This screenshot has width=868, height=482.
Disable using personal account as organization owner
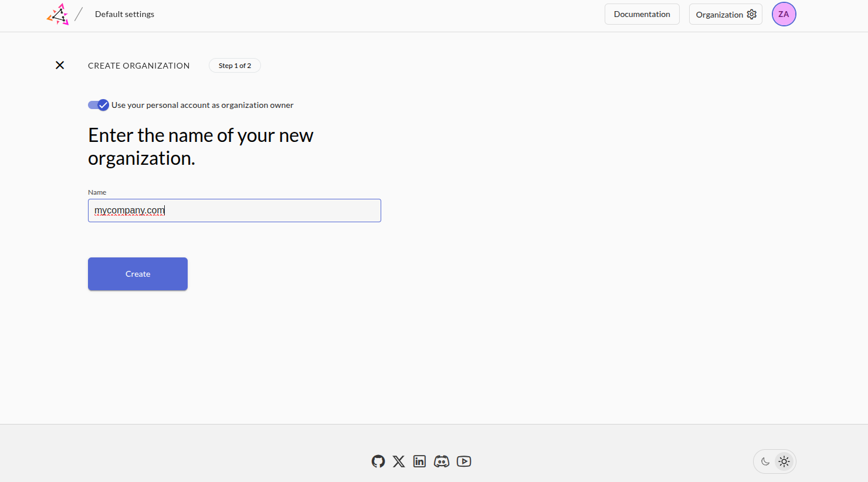99,105
